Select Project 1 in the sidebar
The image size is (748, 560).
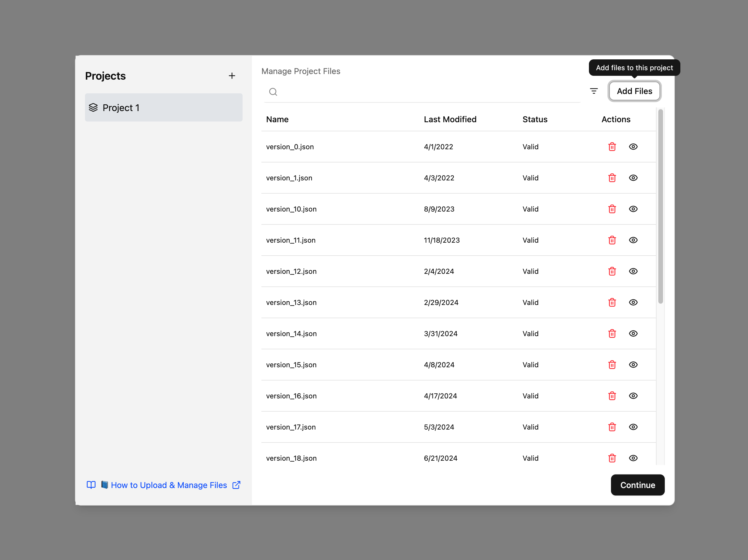(164, 108)
